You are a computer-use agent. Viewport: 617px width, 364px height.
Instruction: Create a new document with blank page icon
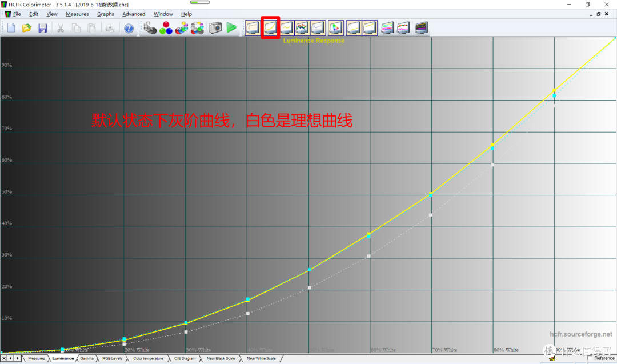tap(11, 27)
